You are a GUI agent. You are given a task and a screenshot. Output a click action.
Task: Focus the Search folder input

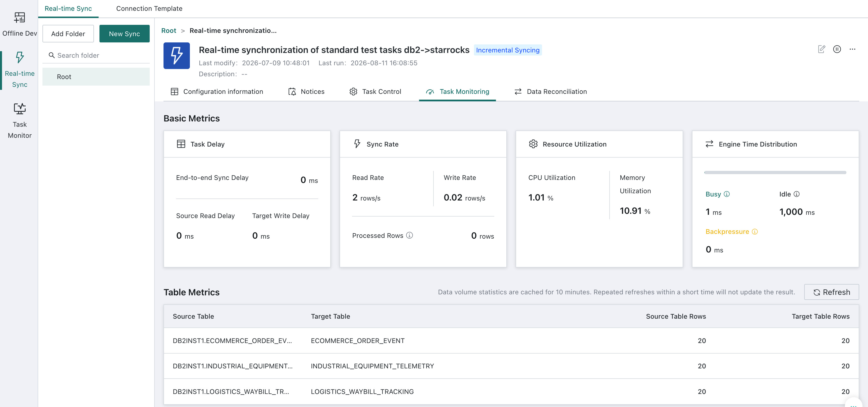pos(96,55)
